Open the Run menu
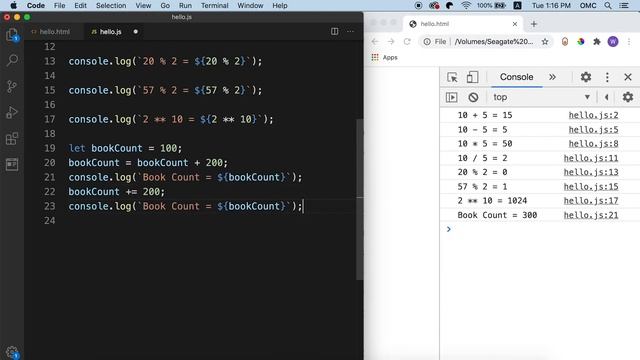640x360 pixels. click(185, 6)
